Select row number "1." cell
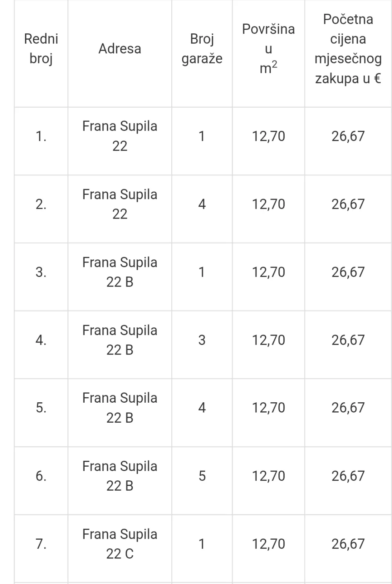This screenshot has height=584, width=392. pos(41,136)
